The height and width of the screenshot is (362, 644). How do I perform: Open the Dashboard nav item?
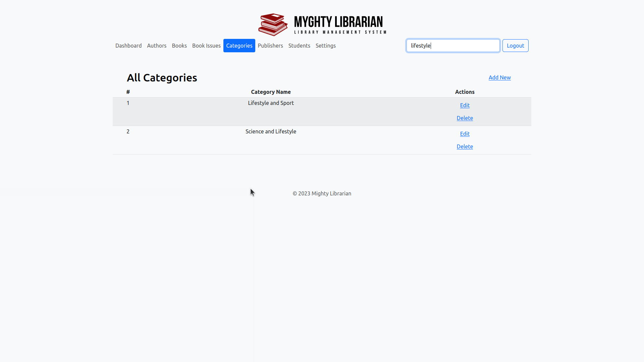(128, 46)
